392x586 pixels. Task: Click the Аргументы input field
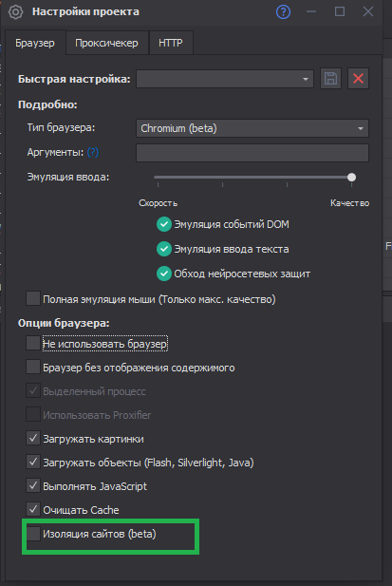click(252, 153)
